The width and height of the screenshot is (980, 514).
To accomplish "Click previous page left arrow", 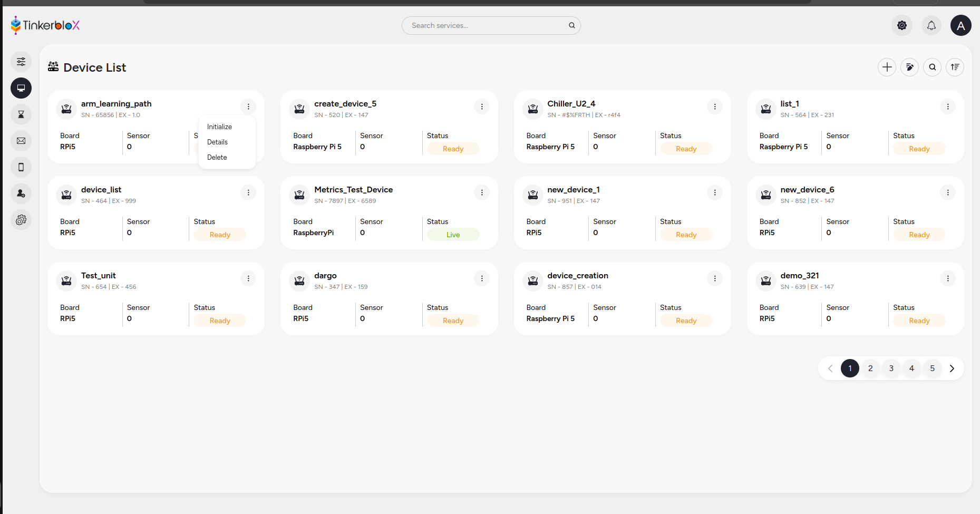I will tap(830, 368).
